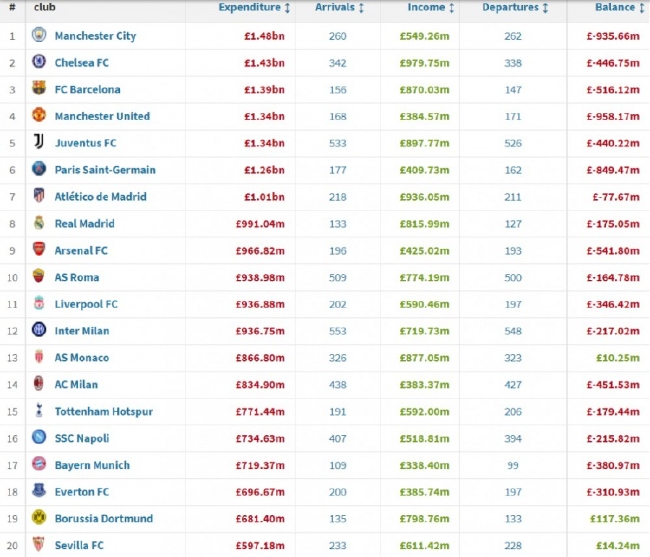Click the Manchester City club crest
Screen dimensions: 650x557
click(x=39, y=36)
